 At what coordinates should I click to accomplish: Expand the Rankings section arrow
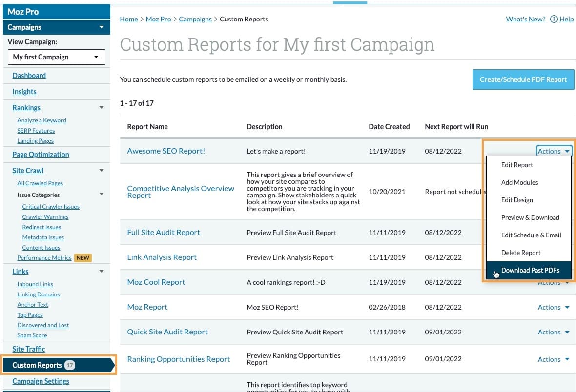point(102,107)
